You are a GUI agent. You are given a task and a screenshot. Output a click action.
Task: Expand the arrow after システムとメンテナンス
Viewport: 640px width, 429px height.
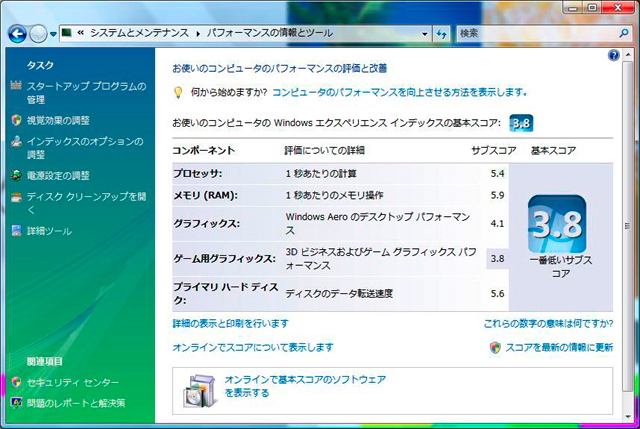click(198, 33)
